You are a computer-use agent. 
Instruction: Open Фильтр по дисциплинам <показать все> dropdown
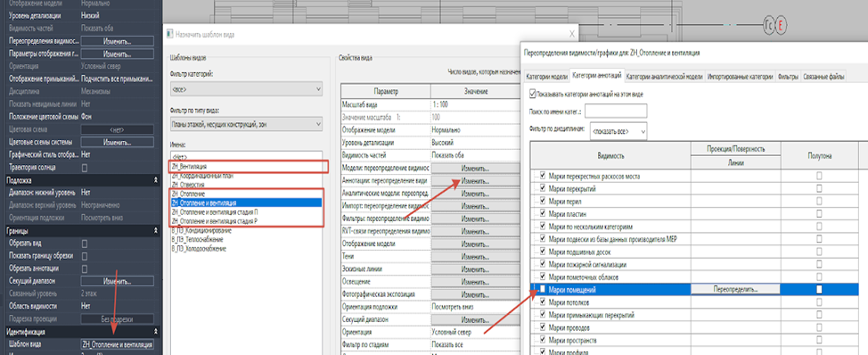(x=618, y=132)
